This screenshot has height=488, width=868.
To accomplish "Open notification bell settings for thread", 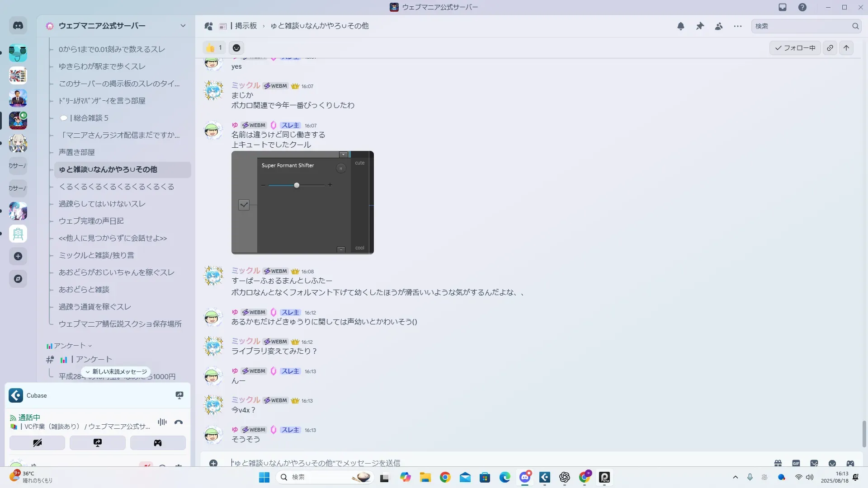I will tap(681, 26).
